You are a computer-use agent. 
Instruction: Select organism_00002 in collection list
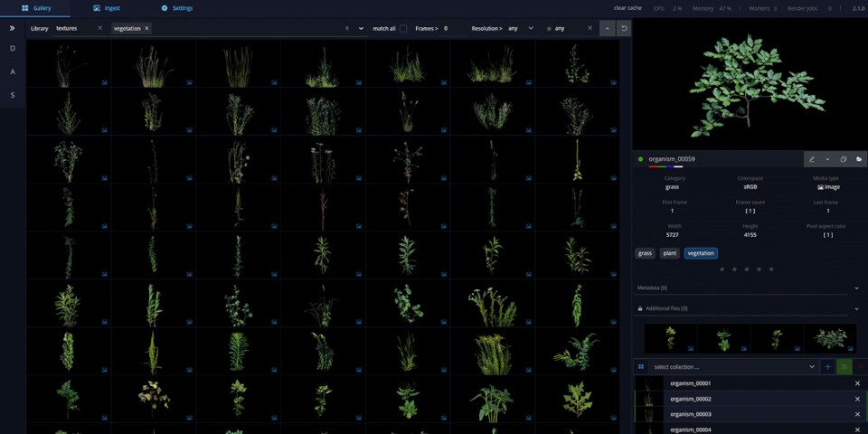click(690, 399)
